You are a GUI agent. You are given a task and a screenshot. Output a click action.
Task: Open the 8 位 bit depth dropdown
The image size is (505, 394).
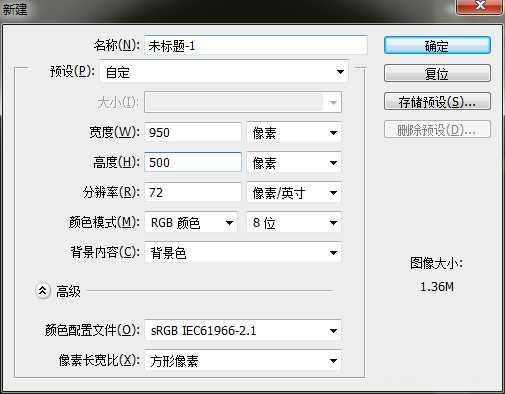tap(294, 223)
